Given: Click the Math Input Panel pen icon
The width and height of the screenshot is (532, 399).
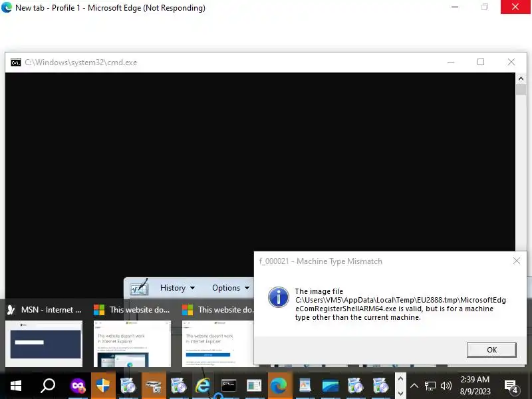Looking at the screenshot, I should 140,287.
